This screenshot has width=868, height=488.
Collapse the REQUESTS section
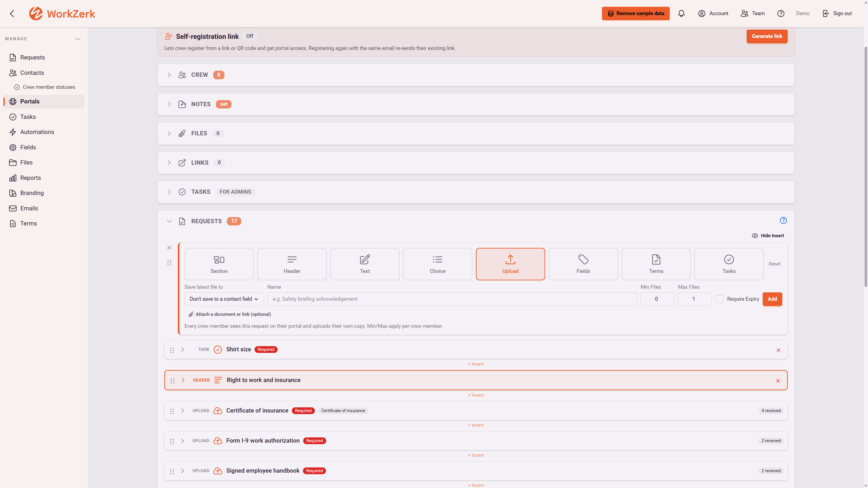(169, 221)
